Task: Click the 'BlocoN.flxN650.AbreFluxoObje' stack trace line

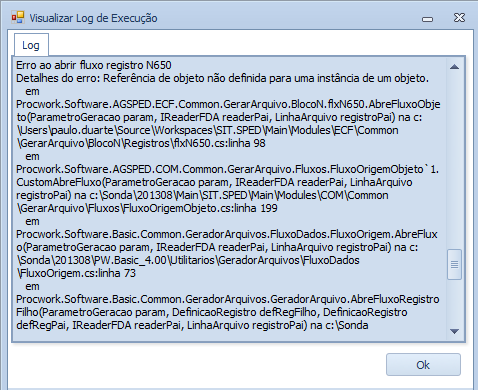Action: [228, 104]
